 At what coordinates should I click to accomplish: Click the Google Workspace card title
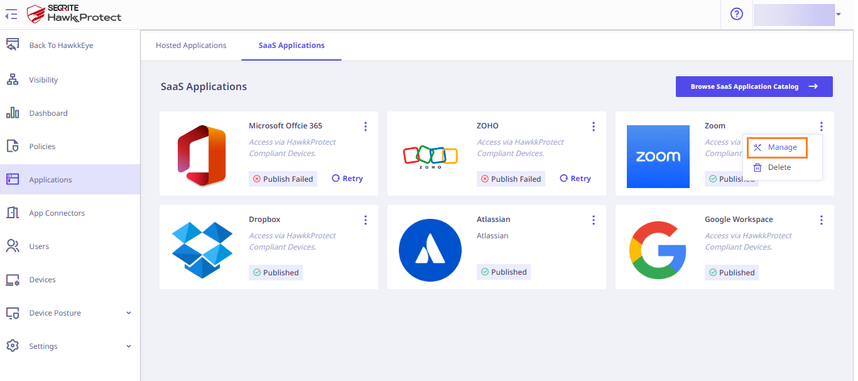tap(739, 220)
